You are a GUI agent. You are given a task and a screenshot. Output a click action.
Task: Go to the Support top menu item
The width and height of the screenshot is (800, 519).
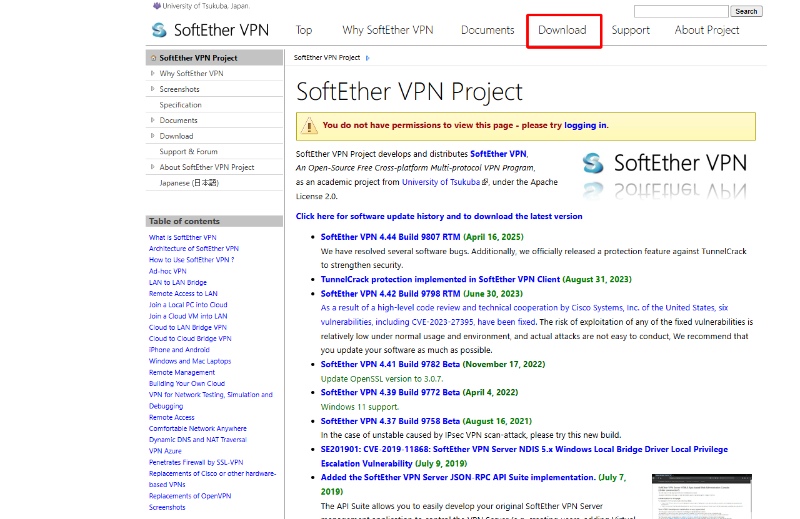630,30
